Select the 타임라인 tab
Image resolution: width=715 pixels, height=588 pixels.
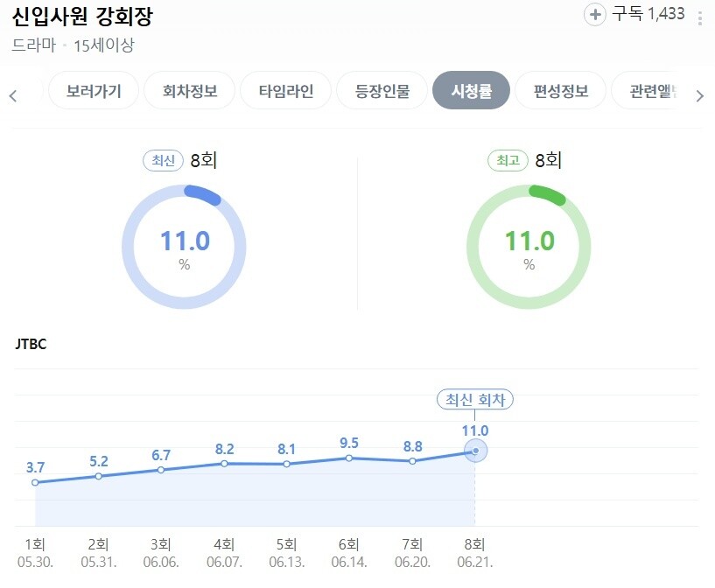click(x=286, y=90)
